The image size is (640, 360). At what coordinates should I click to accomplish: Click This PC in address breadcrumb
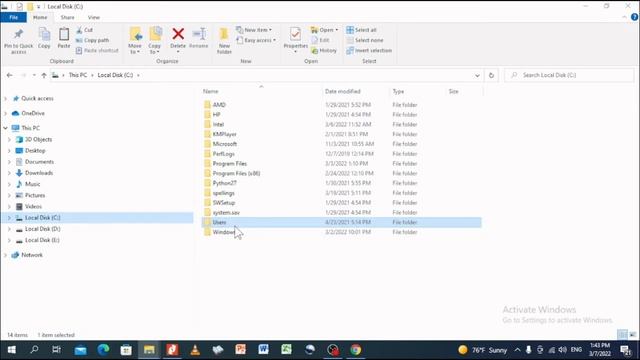(78, 75)
